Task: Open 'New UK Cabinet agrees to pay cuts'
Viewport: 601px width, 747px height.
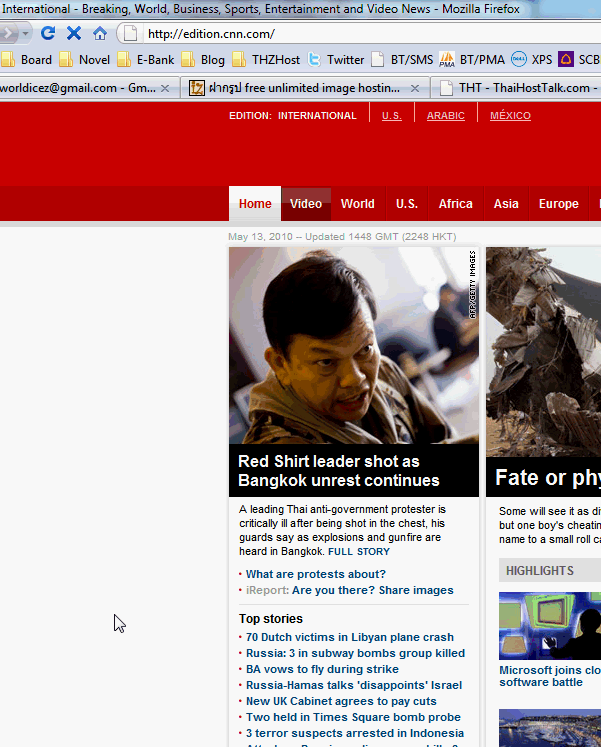Action: [x=341, y=701]
